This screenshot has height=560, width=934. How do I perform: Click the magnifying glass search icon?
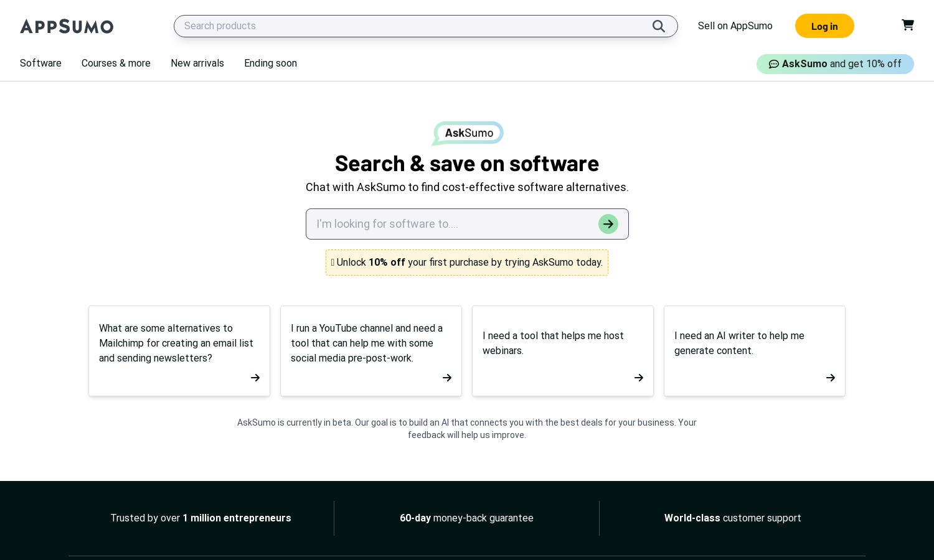coord(659,26)
